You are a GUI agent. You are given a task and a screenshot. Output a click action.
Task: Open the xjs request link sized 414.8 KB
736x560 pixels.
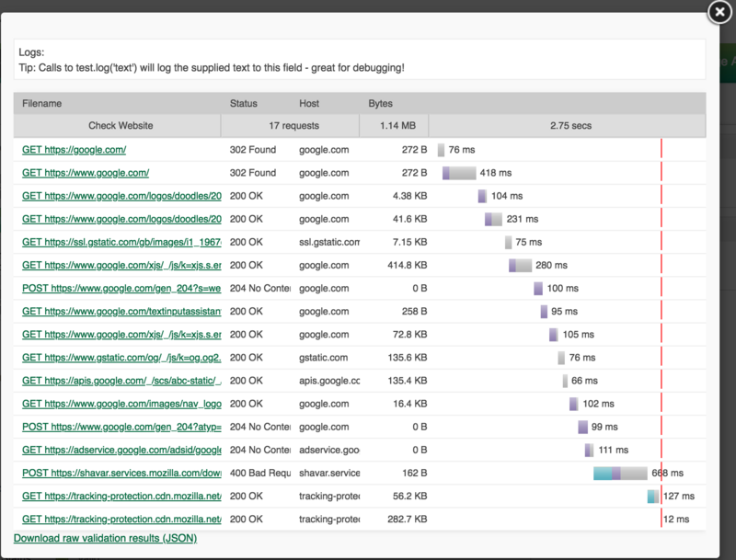coord(121,265)
